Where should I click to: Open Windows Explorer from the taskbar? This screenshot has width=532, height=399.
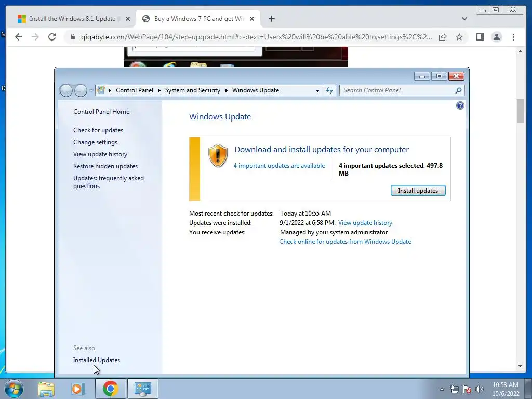pyautogui.click(x=46, y=389)
